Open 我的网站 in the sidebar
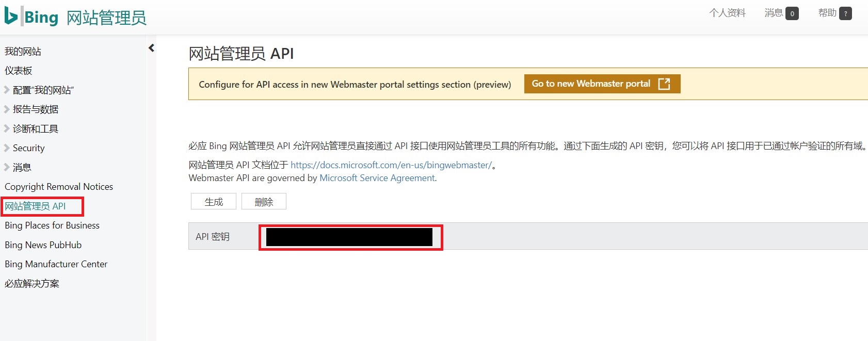The image size is (868, 341). point(23,52)
